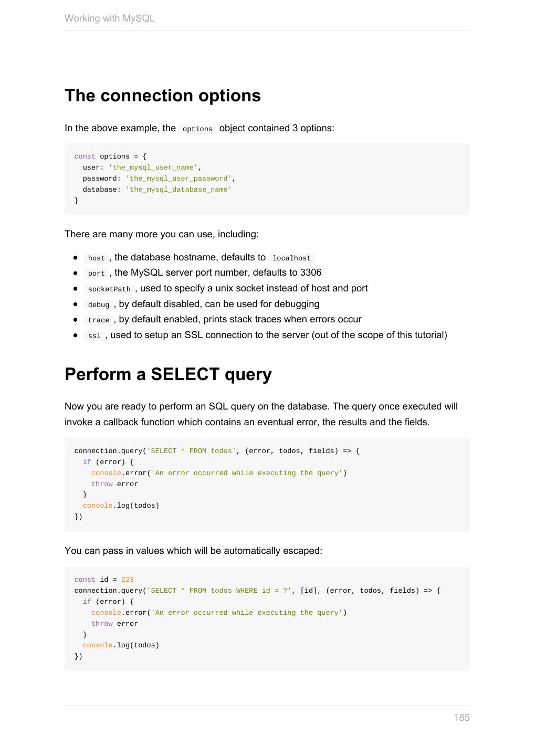
Task: Click the number 223 in the code
Action: [x=127, y=580]
